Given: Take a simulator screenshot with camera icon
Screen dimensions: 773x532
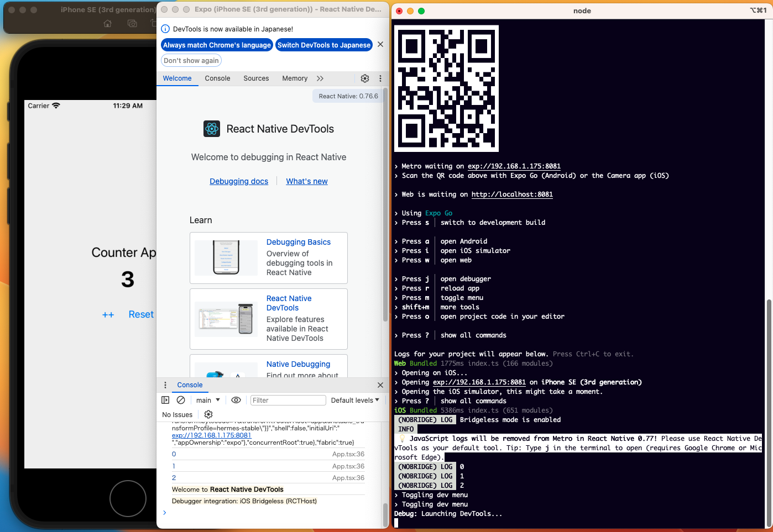Looking at the screenshot, I should [132, 24].
